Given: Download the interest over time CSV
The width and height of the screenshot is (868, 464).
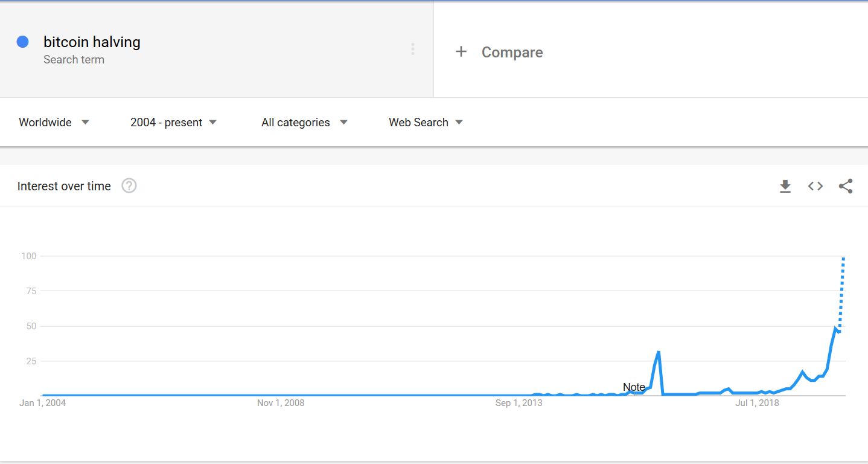Looking at the screenshot, I should coord(785,186).
